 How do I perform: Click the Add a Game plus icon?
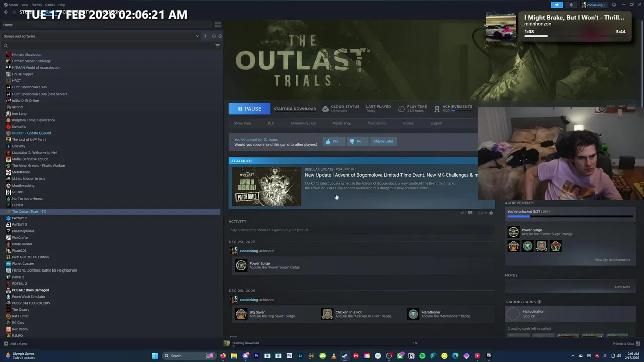[x=6, y=344]
